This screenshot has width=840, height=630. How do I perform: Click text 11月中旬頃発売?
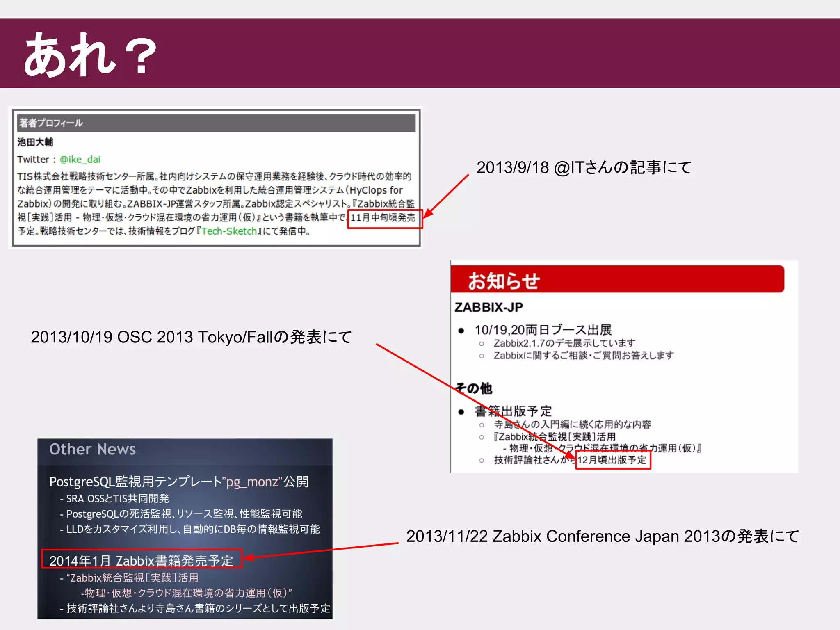(x=383, y=218)
